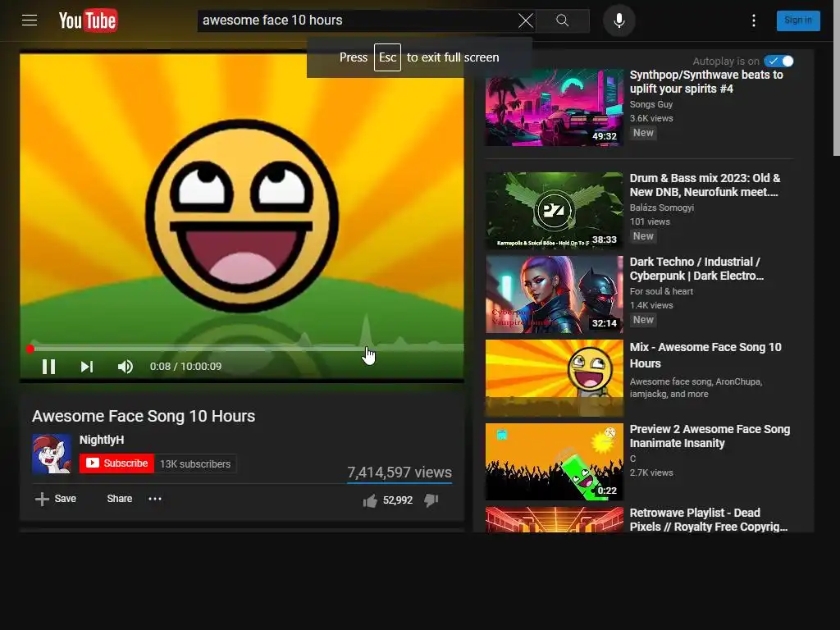Open Synthpop/Synthwave beats thumbnail
840x630 pixels.
(554, 107)
